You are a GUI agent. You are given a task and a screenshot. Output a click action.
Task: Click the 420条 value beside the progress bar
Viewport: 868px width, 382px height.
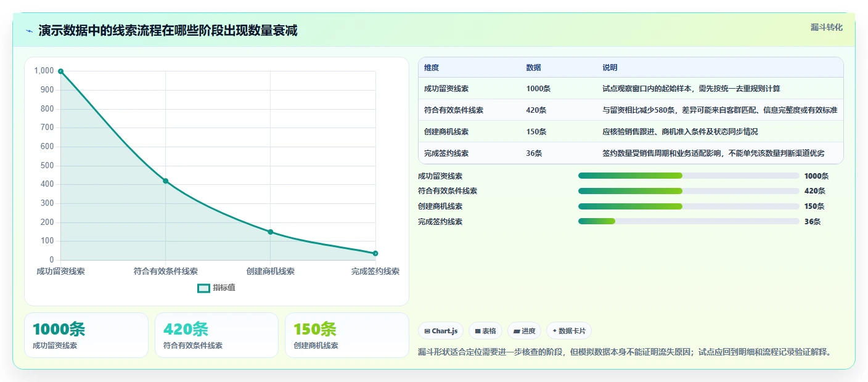pos(815,191)
